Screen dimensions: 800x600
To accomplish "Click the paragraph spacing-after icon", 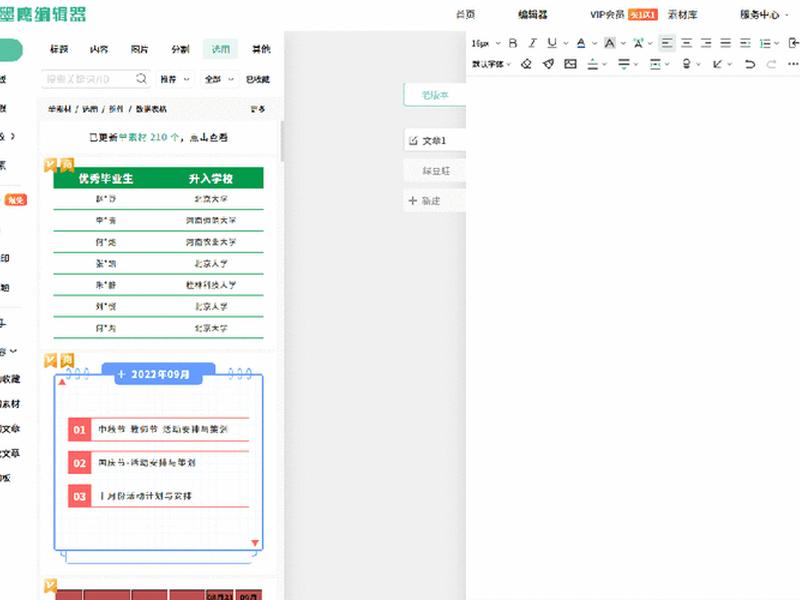I will (623, 64).
